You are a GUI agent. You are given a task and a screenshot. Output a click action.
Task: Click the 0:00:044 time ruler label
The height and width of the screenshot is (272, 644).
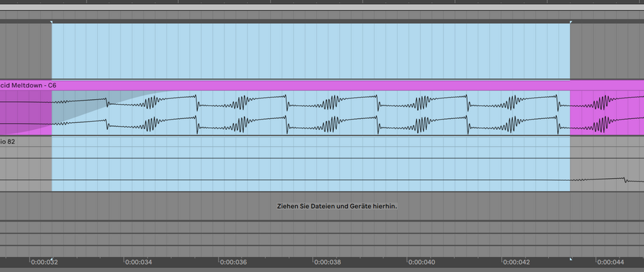point(610,262)
